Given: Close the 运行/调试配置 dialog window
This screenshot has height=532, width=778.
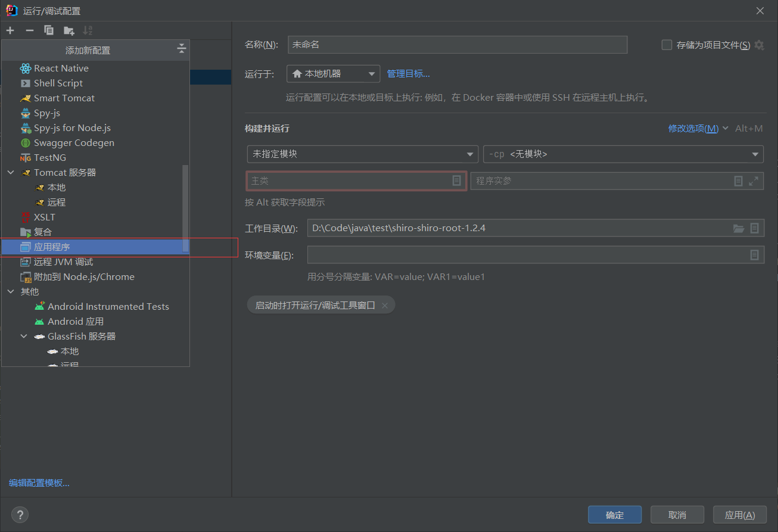Looking at the screenshot, I should (760, 10).
